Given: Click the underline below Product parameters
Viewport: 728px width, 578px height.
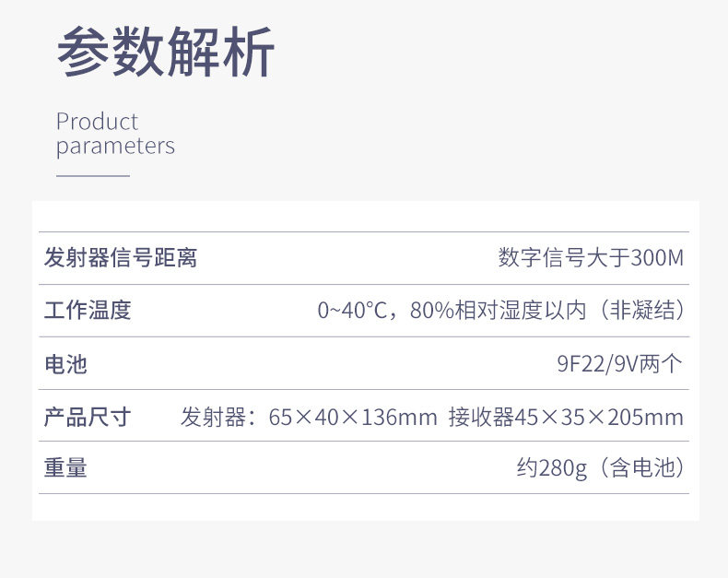Looking at the screenshot, I should (93, 176).
